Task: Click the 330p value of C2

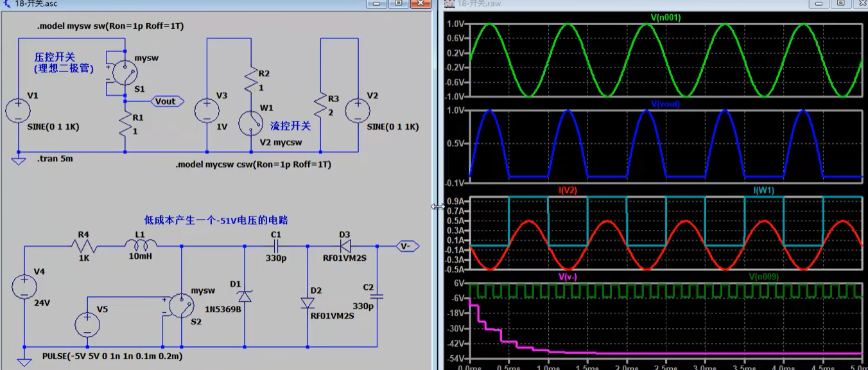Action: [x=363, y=306]
